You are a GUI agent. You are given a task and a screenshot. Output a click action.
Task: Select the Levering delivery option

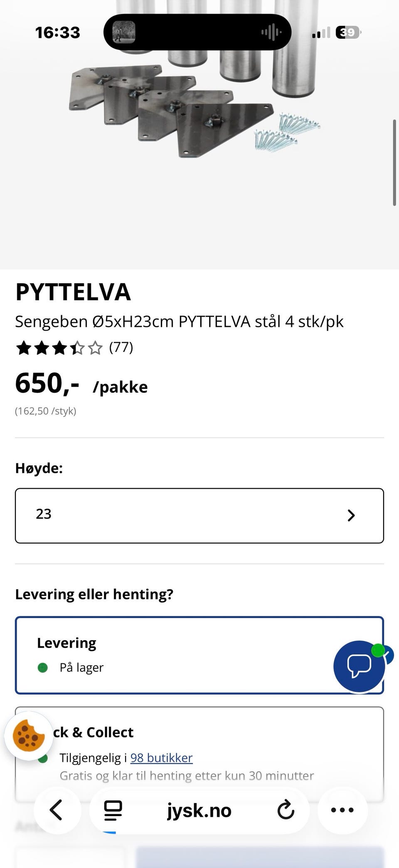(x=175, y=655)
